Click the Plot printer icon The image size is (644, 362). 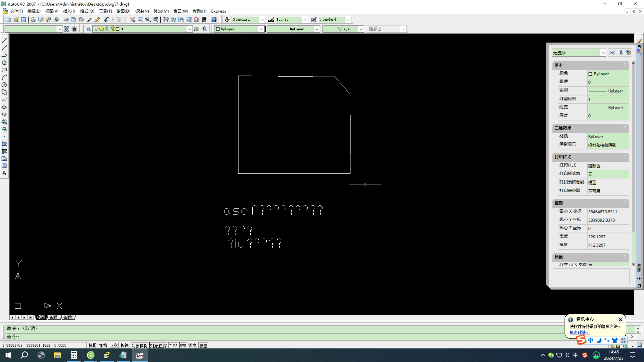point(33,20)
